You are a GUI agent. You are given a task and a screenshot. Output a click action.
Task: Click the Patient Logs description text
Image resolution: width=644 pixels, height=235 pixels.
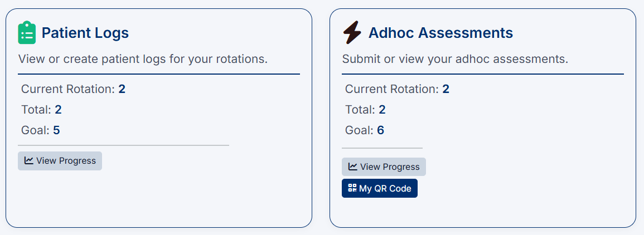(x=143, y=58)
